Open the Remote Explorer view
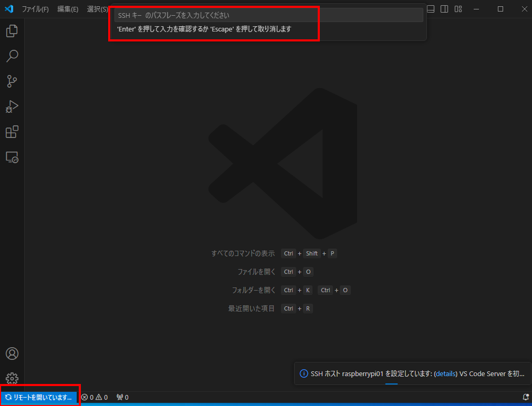 pos(12,157)
